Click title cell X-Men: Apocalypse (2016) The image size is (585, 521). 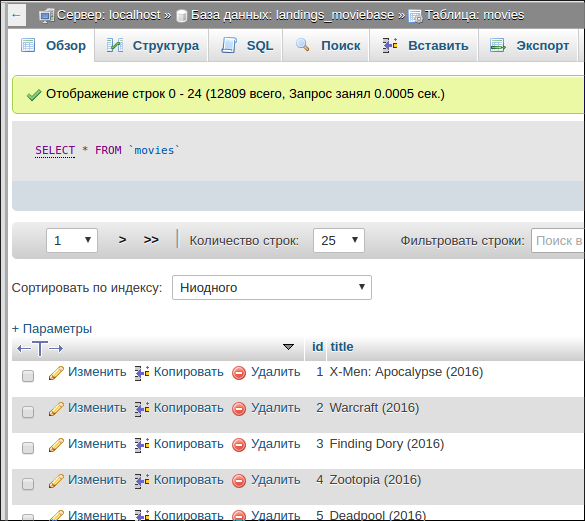coord(406,372)
